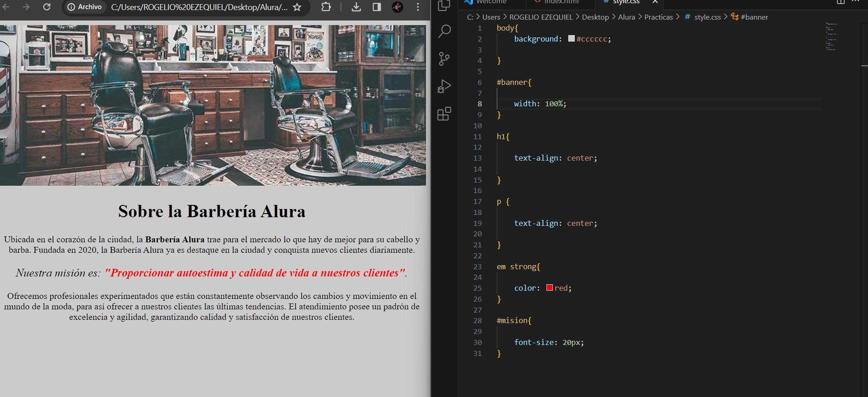The image size is (868, 397).
Task: Click the Users breadcrumb
Action: tap(491, 17)
